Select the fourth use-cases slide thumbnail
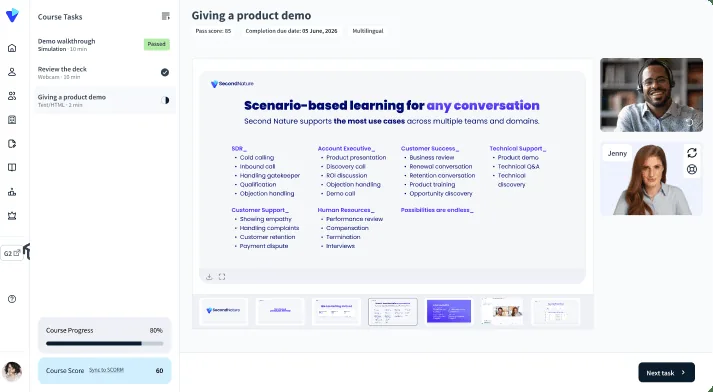The height and width of the screenshot is (392, 713). pyautogui.click(x=392, y=312)
